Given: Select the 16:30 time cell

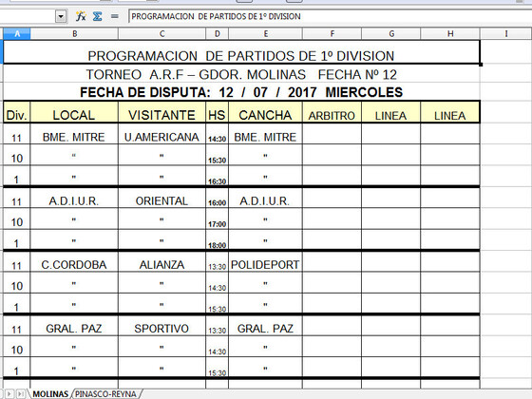Looking at the screenshot, I should [x=218, y=176].
